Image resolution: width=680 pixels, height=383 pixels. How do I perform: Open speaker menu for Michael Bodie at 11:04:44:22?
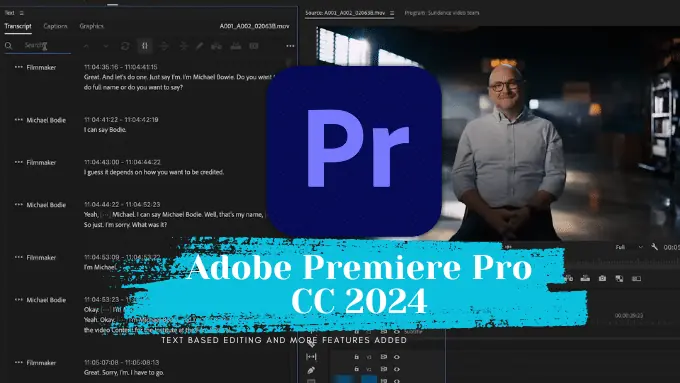pos(19,204)
